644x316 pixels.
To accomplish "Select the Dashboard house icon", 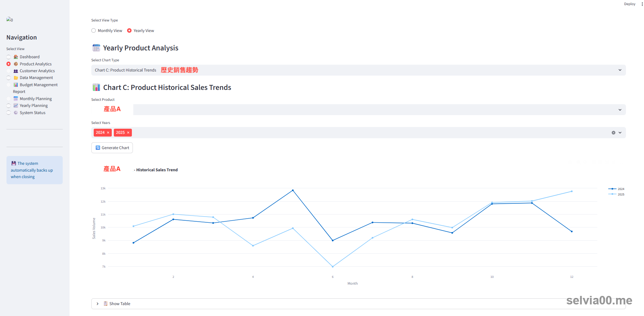I will 16,57.
